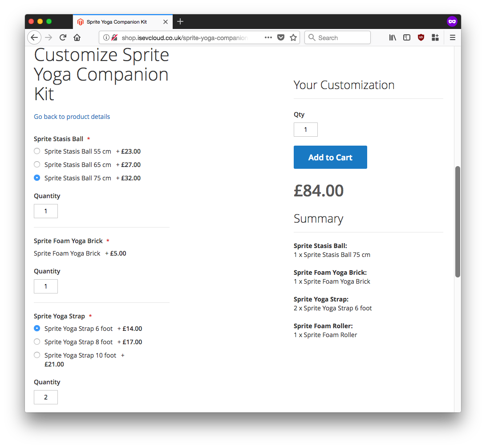
Task: Save page to Pocket icon
Action: click(281, 38)
